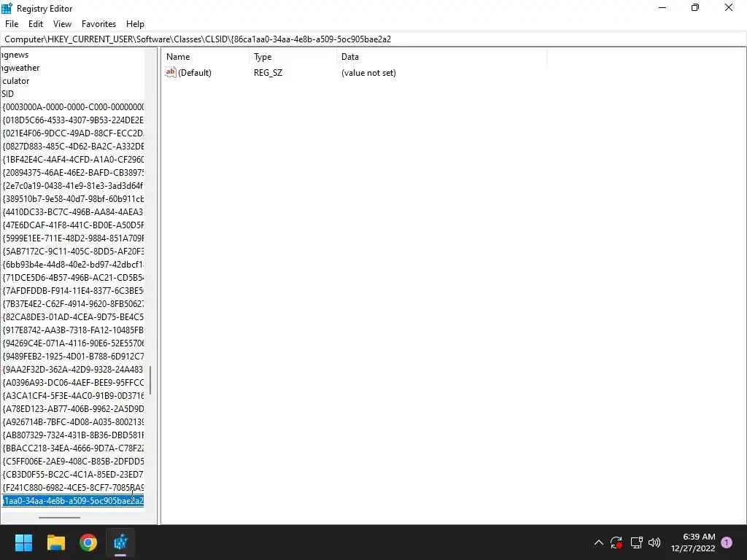Select the {20894375-46AE-46E2-BAFD key
Image resolution: width=747 pixels, height=560 pixels.
(73, 172)
